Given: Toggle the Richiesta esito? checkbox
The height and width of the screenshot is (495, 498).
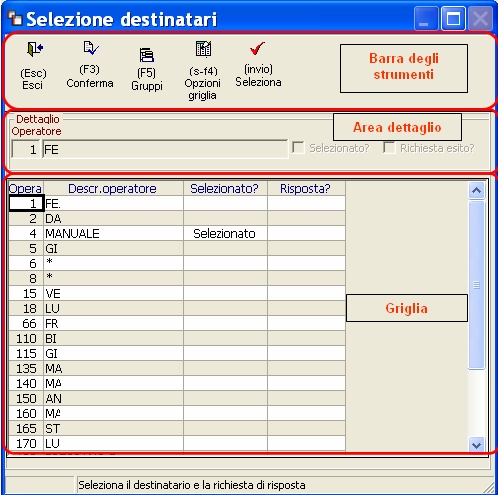Looking at the screenshot, I should [x=389, y=147].
